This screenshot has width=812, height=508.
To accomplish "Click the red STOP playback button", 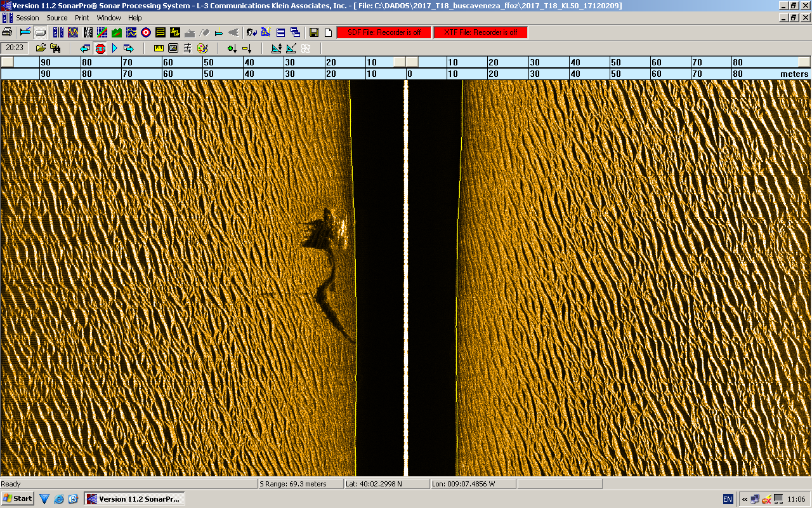I will [100, 48].
